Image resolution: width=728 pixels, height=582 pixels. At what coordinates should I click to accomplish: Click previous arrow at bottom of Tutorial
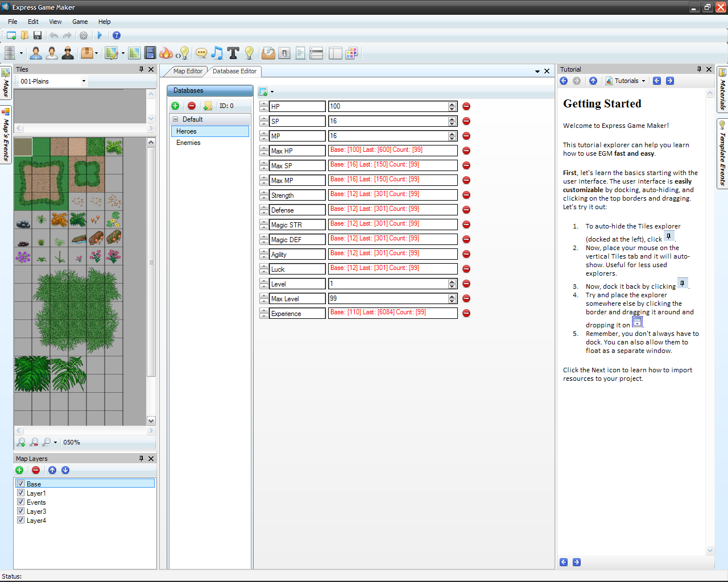pyautogui.click(x=564, y=562)
